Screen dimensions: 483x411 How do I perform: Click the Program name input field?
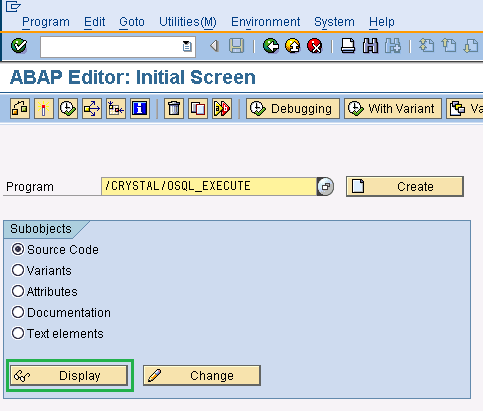pos(209,186)
